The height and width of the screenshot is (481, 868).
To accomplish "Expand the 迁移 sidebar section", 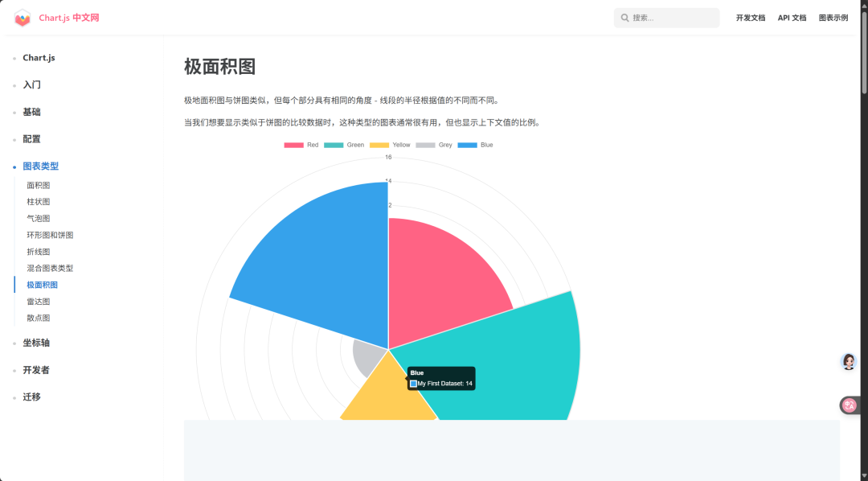I will click(x=31, y=397).
